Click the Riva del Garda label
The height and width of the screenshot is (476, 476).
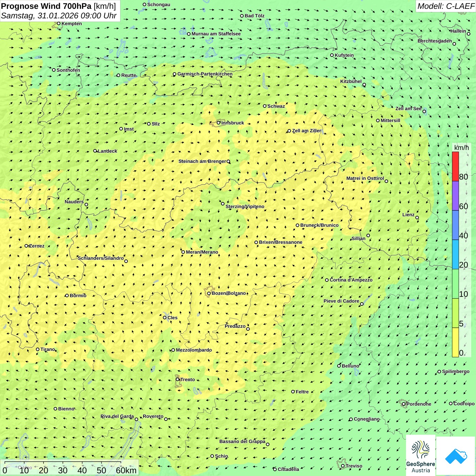(117, 416)
